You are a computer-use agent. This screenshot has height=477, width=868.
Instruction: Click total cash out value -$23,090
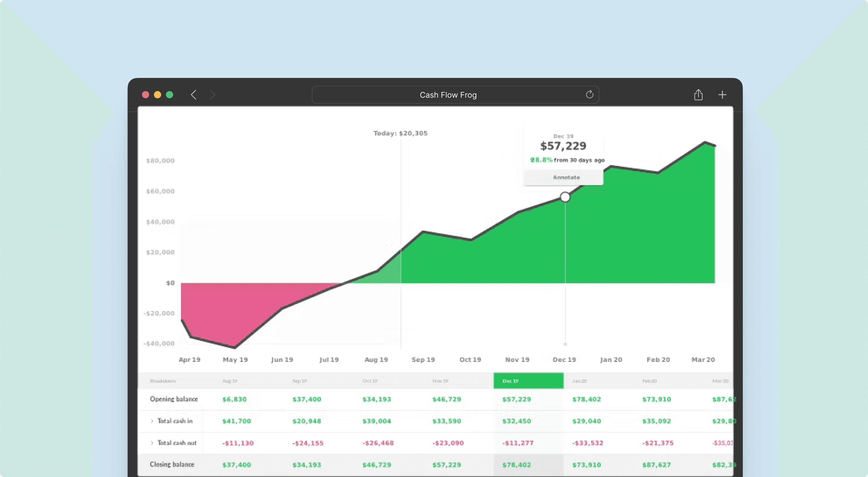[448, 443]
